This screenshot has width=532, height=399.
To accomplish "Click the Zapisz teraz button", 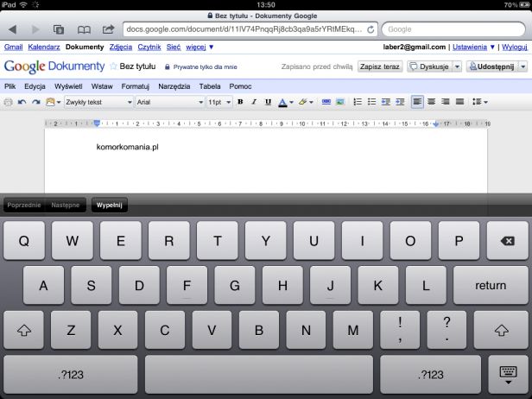I will tap(380, 66).
